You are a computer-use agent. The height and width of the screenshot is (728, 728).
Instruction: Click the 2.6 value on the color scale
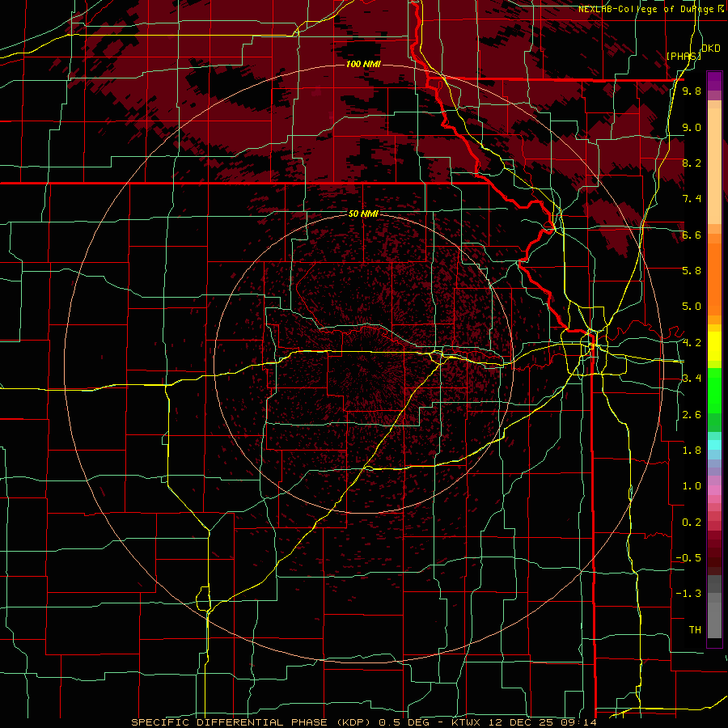tap(692, 415)
